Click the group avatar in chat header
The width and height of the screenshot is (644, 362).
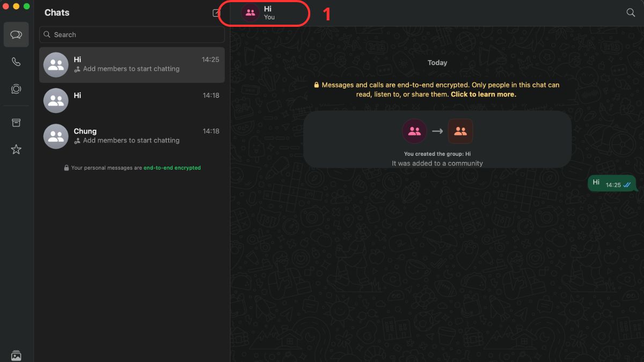point(250,13)
